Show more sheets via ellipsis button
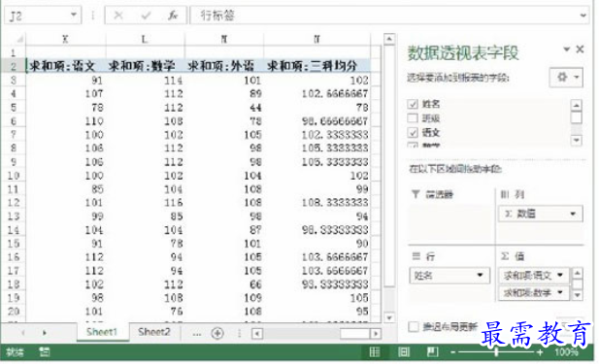 pos(197,334)
